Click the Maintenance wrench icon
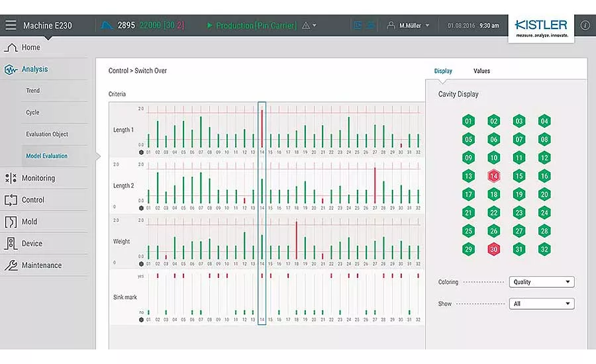 click(11, 265)
